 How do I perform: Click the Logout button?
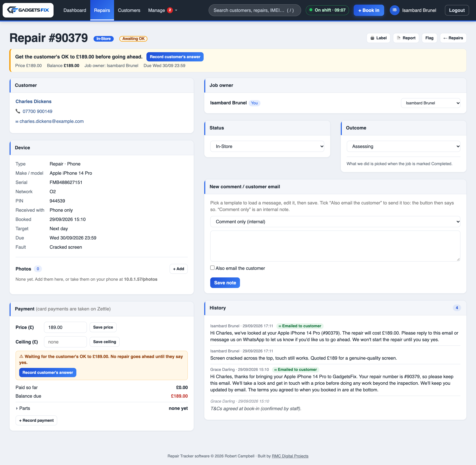click(x=457, y=10)
